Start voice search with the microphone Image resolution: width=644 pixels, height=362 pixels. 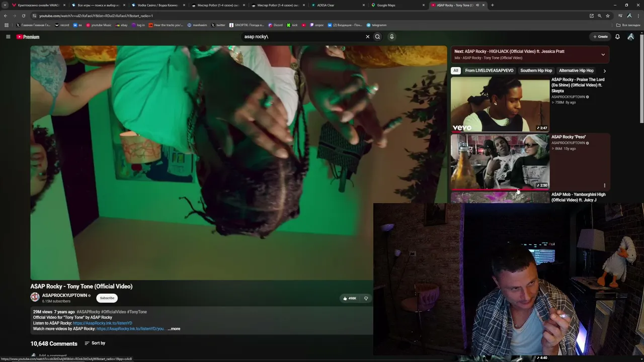pos(391,37)
